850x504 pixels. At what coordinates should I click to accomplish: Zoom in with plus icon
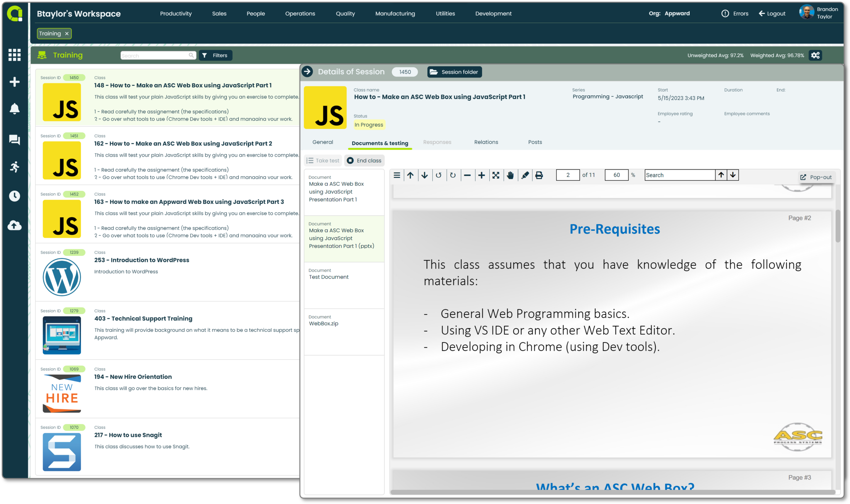click(481, 175)
